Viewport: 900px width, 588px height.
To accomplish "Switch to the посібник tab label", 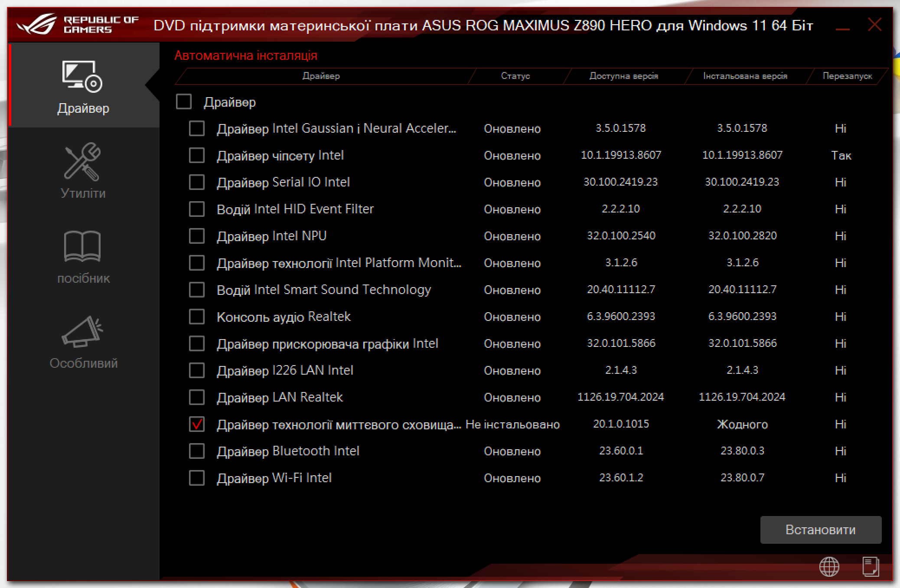I will pos(83,278).
